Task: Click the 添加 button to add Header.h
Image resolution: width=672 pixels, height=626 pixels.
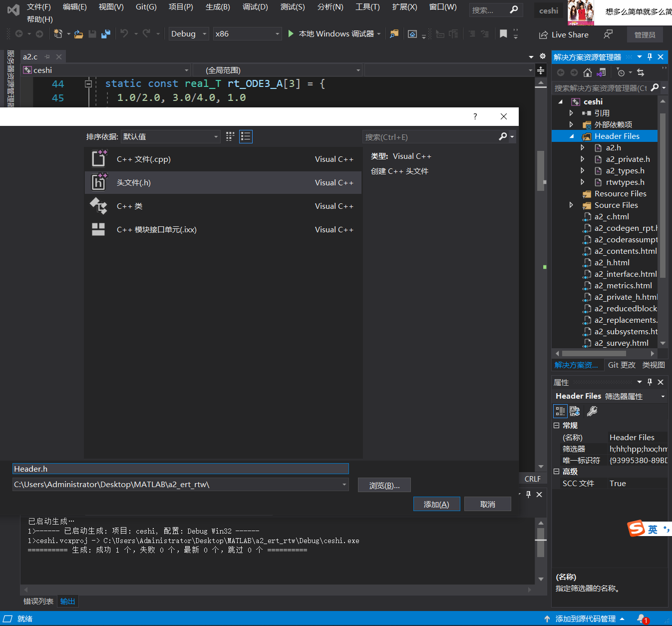Action: pyautogui.click(x=436, y=504)
